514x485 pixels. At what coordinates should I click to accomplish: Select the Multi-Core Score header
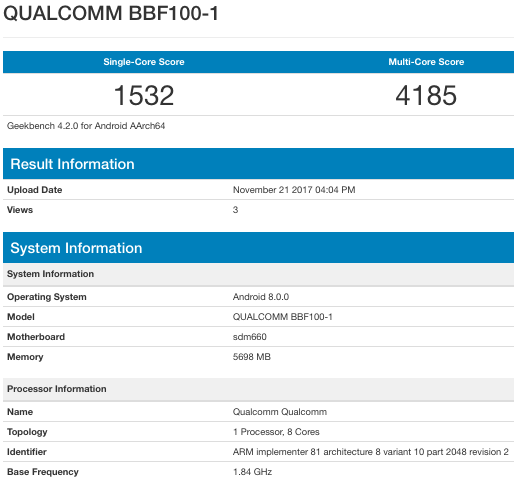[426, 62]
